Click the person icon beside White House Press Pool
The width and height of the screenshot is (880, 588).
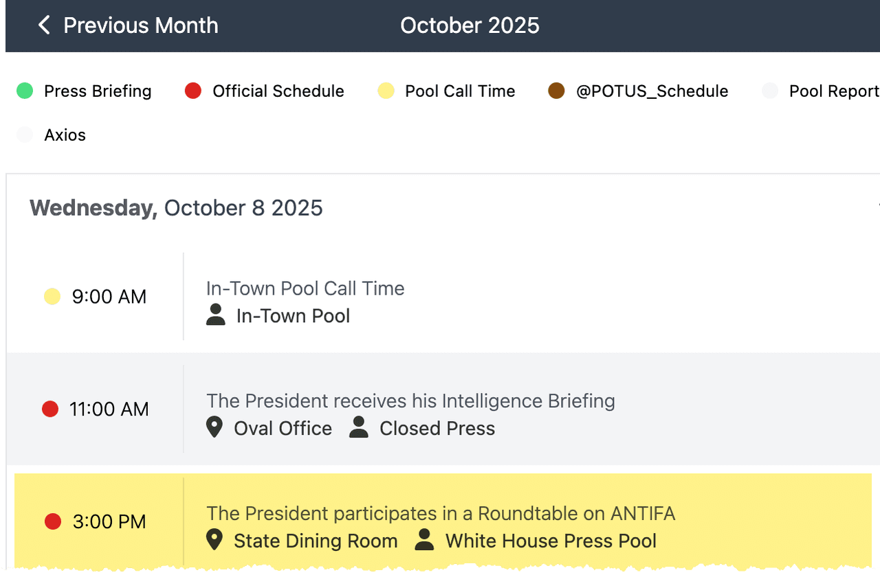pyautogui.click(x=425, y=540)
